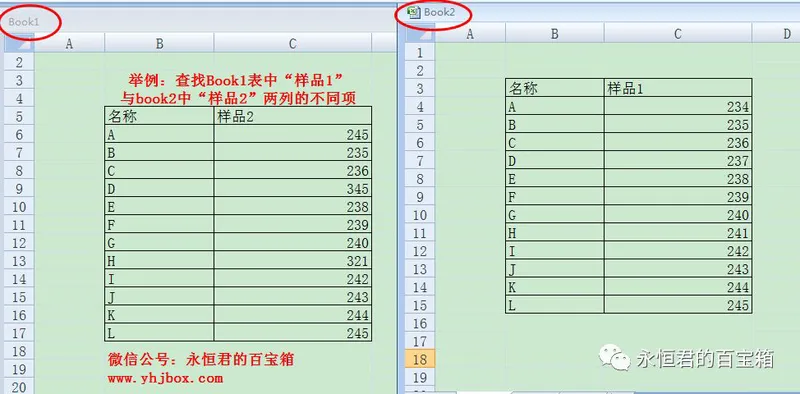Screen dimensions: 800x394
Task: Select cell with value 321 in Book1
Action: click(292, 261)
